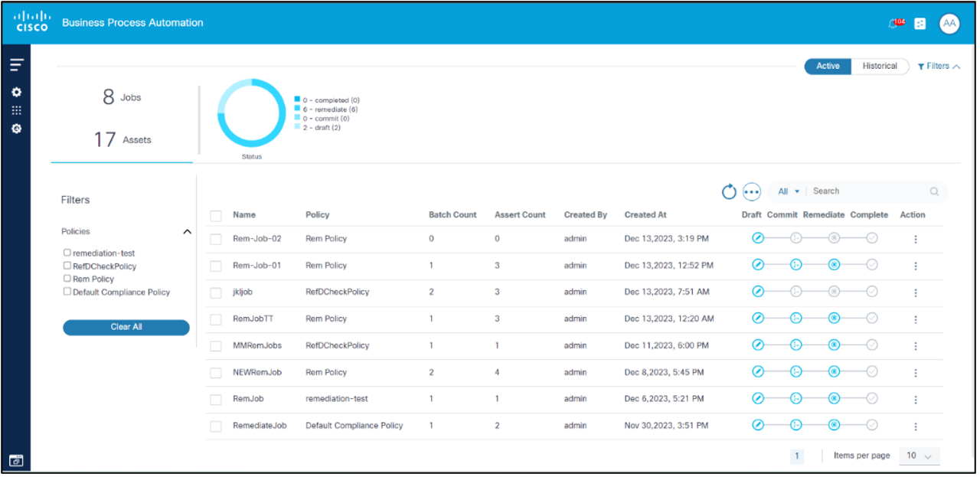Click Remediate stage icon for RemJobTT
Viewport: 980px width, 477px height.
point(834,319)
